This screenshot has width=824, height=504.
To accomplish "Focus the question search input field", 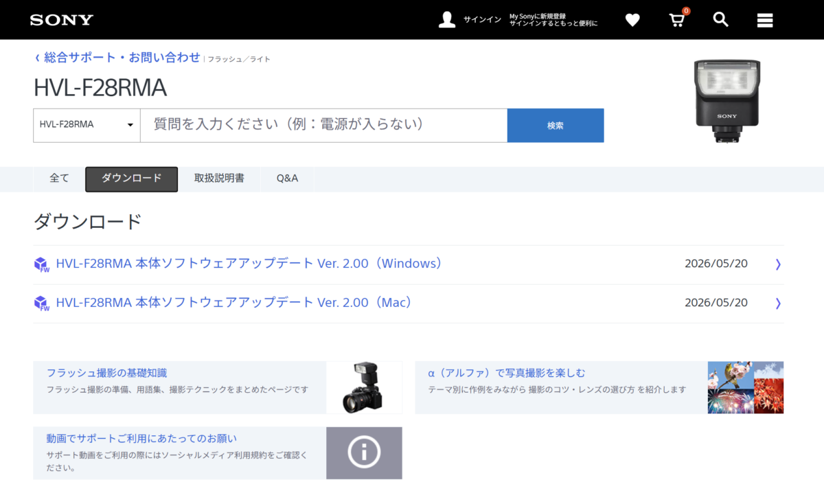I will pyautogui.click(x=324, y=125).
